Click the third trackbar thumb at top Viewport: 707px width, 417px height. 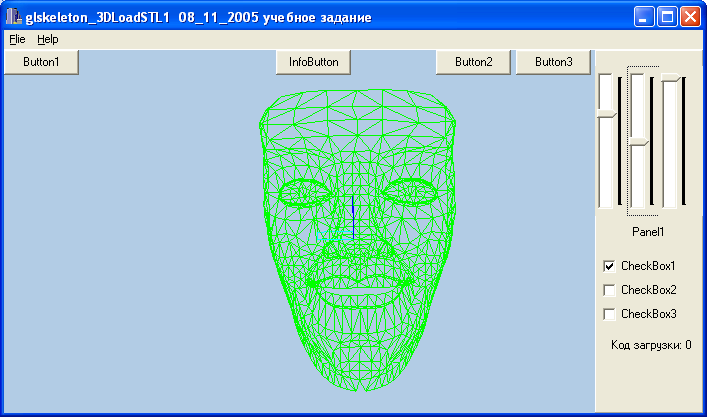[x=671, y=78]
